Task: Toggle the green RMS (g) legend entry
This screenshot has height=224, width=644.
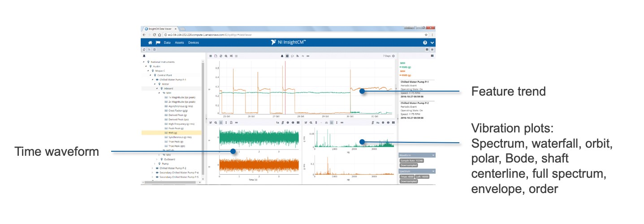Action: [406, 67]
